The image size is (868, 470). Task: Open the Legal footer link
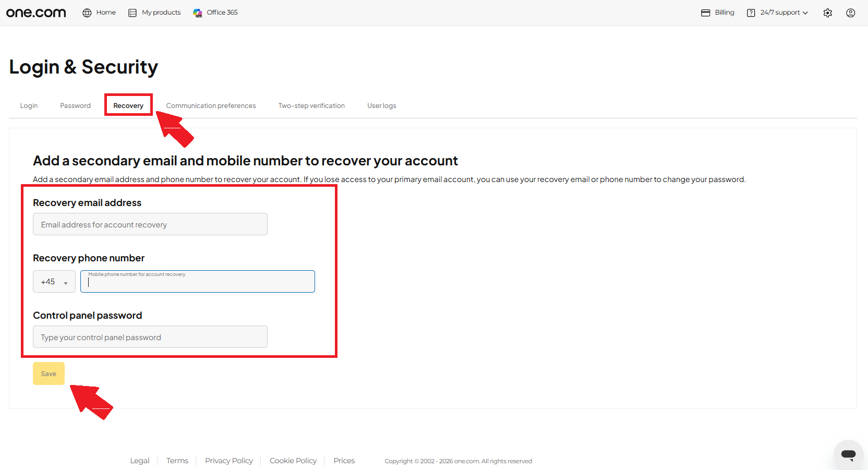pyautogui.click(x=140, y=461)
